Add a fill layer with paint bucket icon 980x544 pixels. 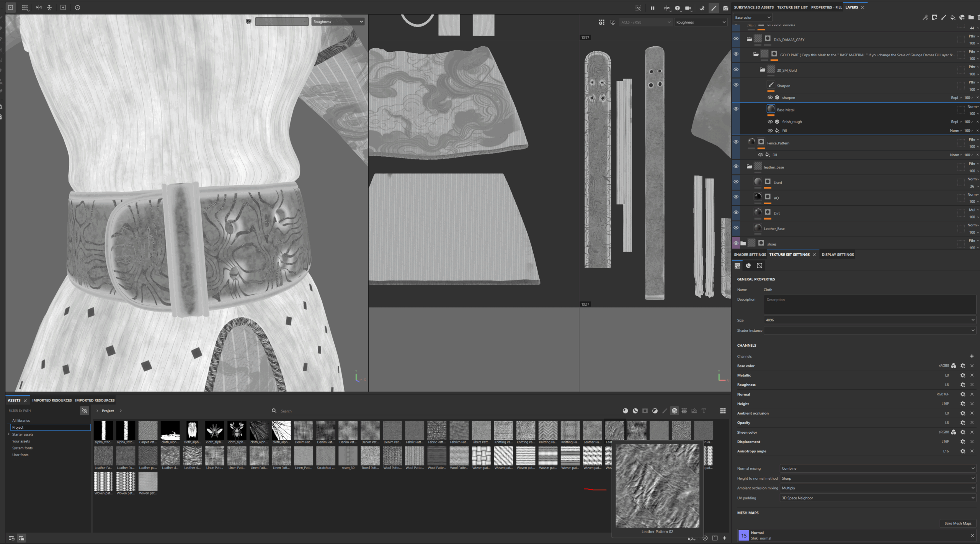point(952,17)
